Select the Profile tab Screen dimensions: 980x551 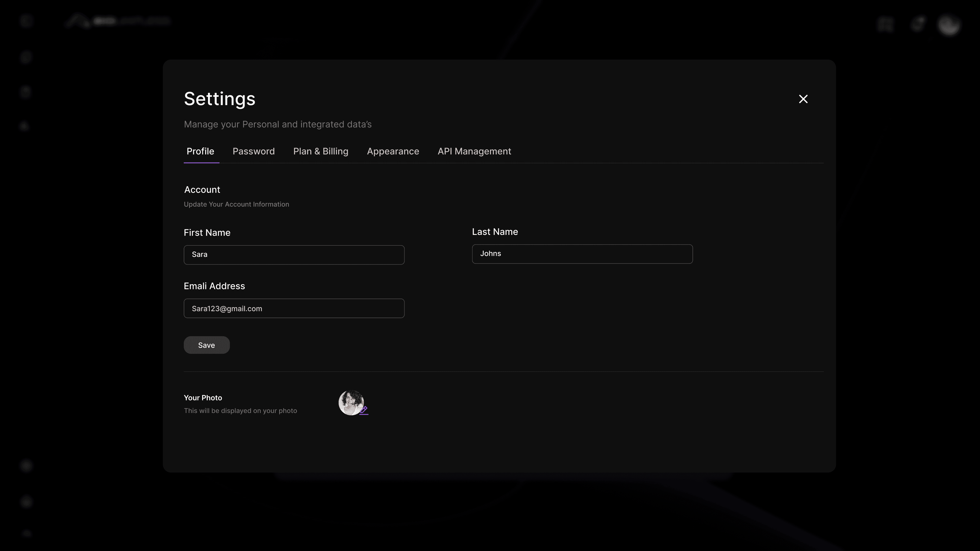point(200,151)
